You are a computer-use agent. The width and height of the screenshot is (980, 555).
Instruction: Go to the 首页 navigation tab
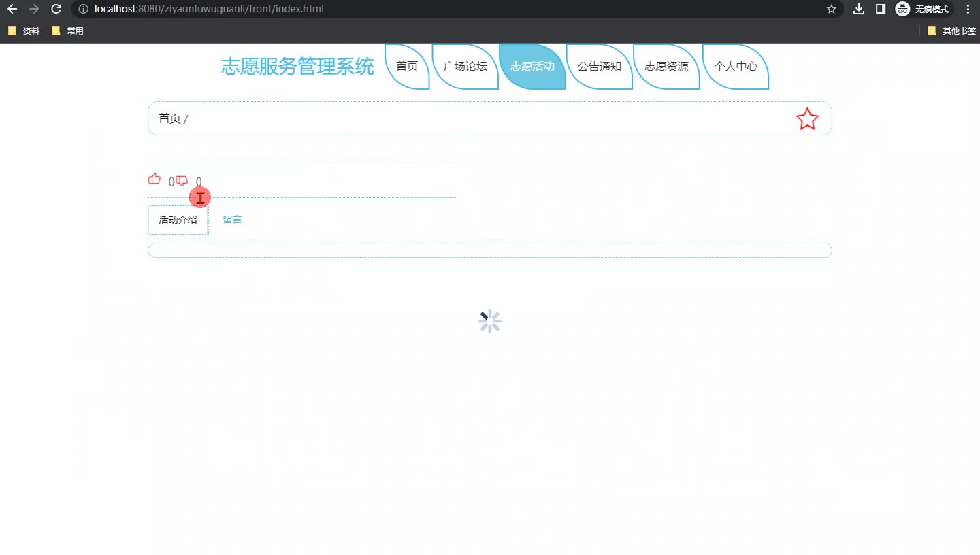point(407,67)
